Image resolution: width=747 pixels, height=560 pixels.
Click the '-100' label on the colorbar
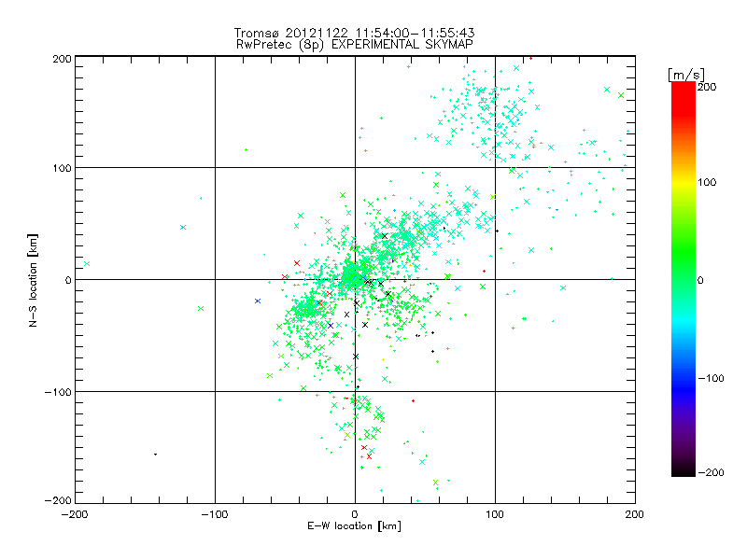click(711, 378)
